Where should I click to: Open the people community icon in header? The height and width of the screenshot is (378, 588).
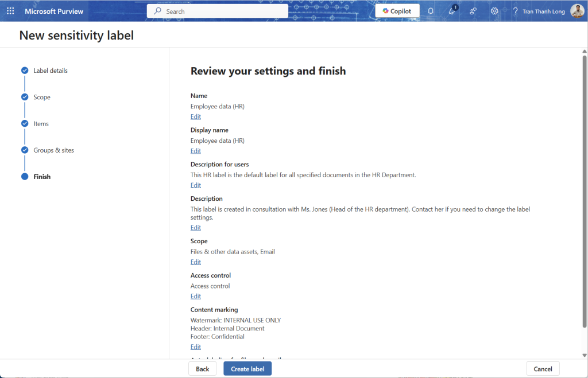click(473, 11)
